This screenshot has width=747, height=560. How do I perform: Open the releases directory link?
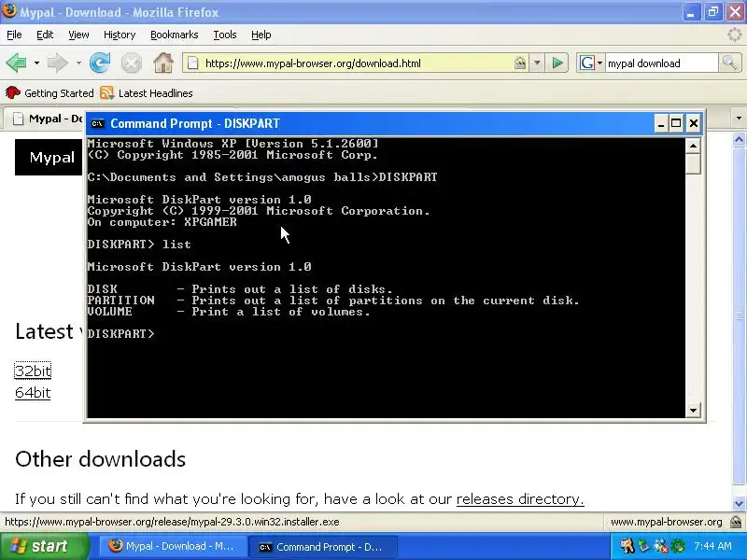(520, 498)
